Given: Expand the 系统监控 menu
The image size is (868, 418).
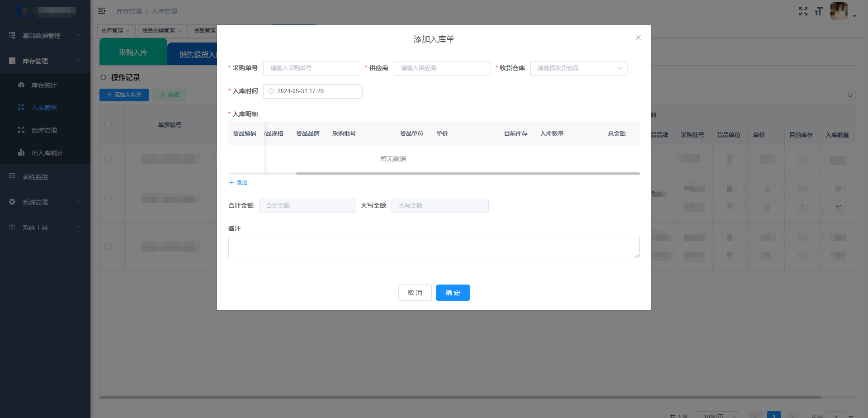Looking at the screenshot, I should coord(79,176).
